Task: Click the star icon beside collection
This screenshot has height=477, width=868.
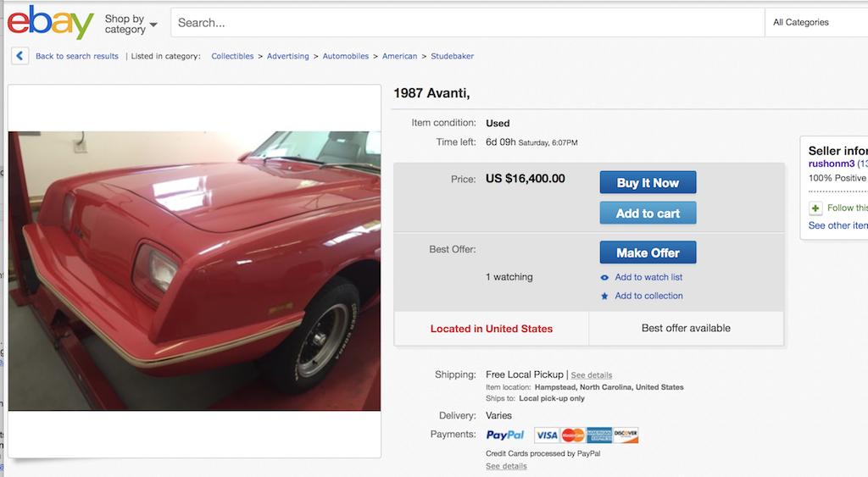Action: click(604, 297)
